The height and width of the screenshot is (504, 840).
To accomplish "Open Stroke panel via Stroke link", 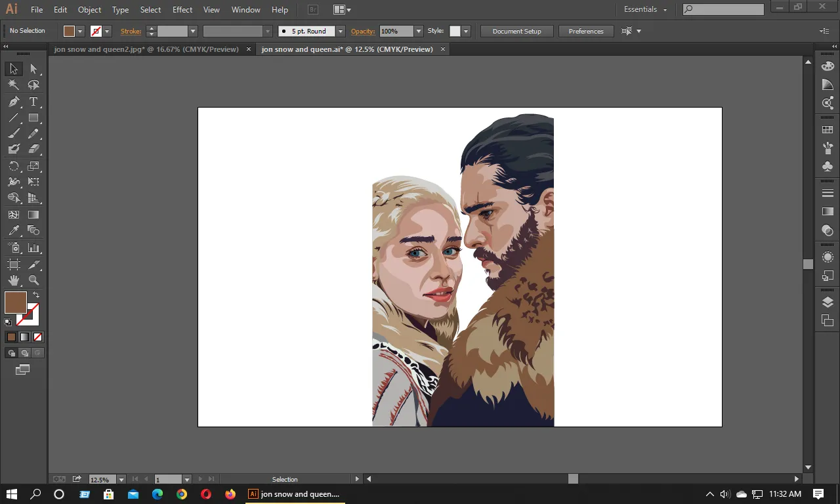I will [x=131, y=31].
